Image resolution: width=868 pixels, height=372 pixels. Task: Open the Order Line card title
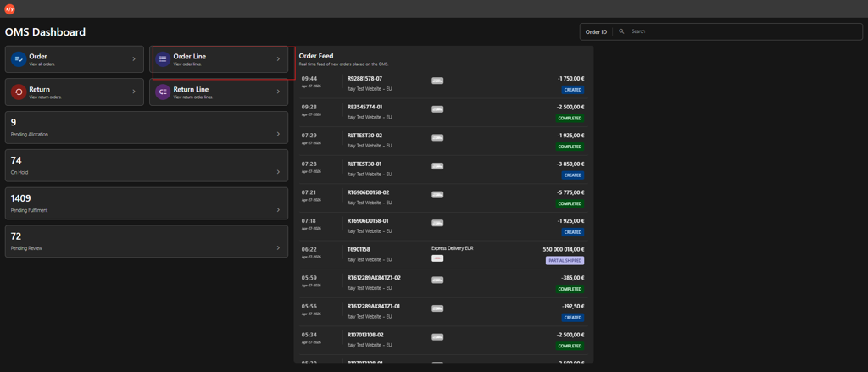click(189, 57)
